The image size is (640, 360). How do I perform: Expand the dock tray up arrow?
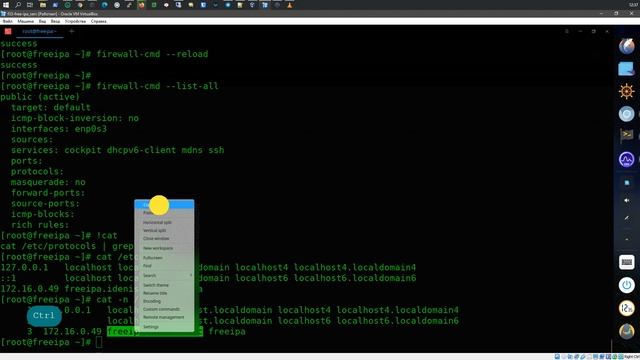(x=627, y=240)
